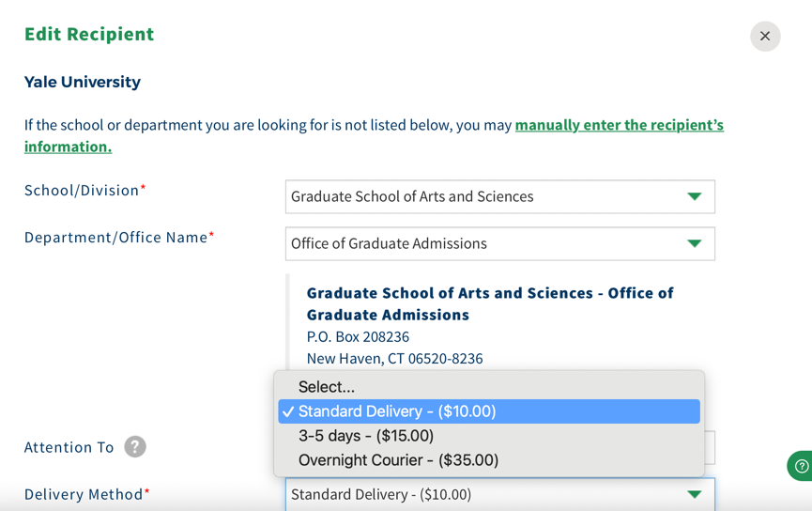Viewport: 812px width, 511px height.
Task: Open the School/Division combo box
Action: pos(488,196)
